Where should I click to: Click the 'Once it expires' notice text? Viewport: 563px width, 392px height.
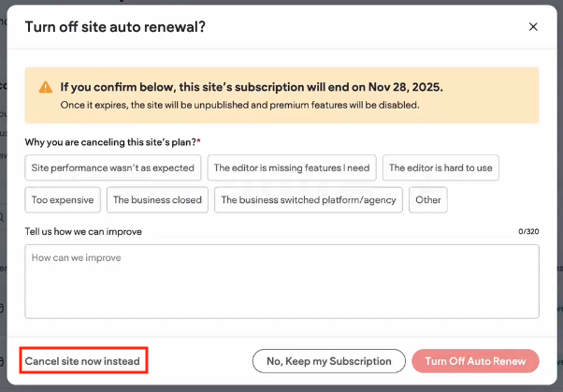pos(239,105)
